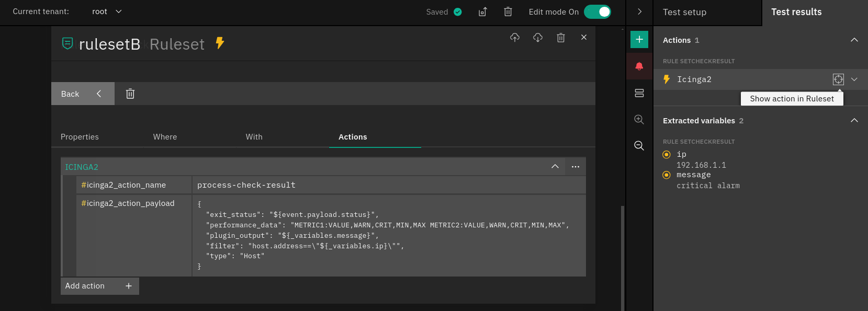Open the root tenant dropdown
This screenshot has height=311, width=868.
107,11
